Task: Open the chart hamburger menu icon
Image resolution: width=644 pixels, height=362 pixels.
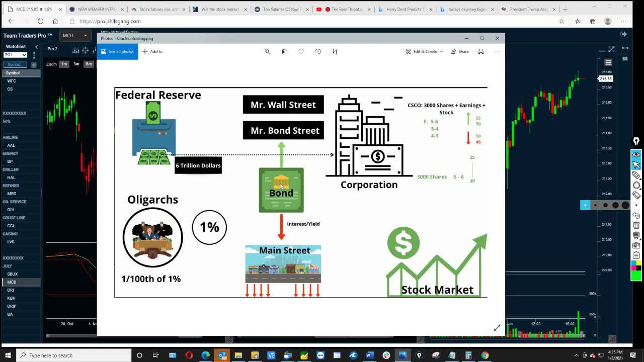Action: tap(608, 63)
